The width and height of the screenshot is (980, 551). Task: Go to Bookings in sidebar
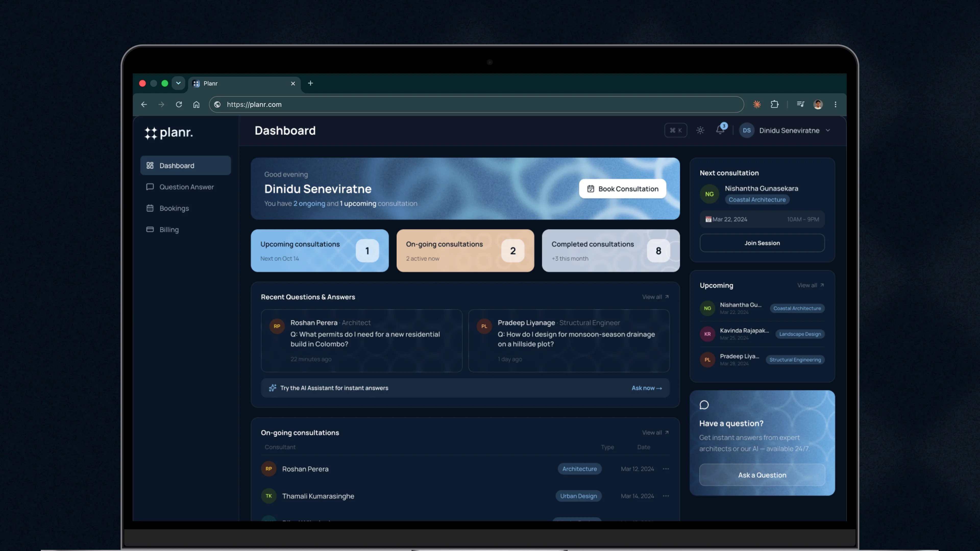point(185,208)
